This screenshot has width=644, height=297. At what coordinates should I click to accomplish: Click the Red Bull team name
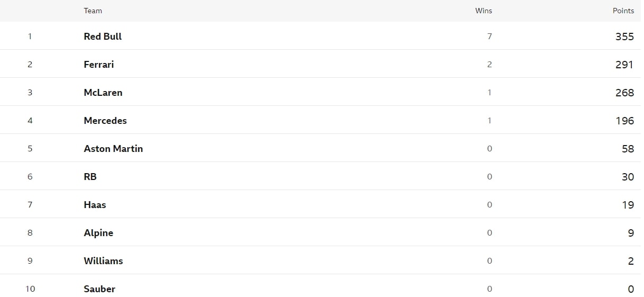click(x=103, y=37)
